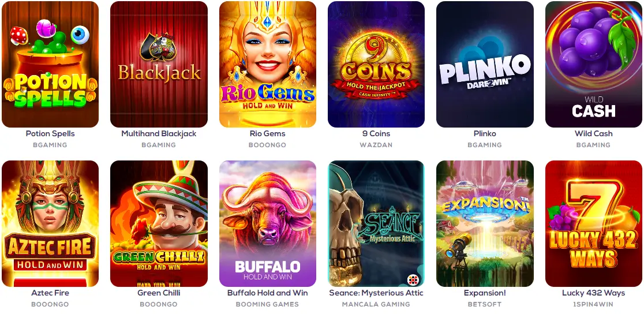Open the Wild Cash grapes thumbnail
This screenshot has height=314, width=644.
(593, 64)
